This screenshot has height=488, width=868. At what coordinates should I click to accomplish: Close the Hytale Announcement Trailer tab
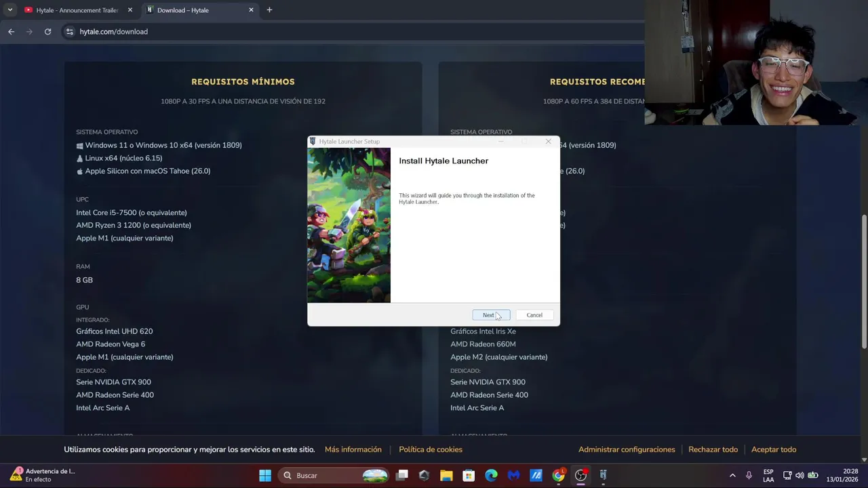point(130,10)
